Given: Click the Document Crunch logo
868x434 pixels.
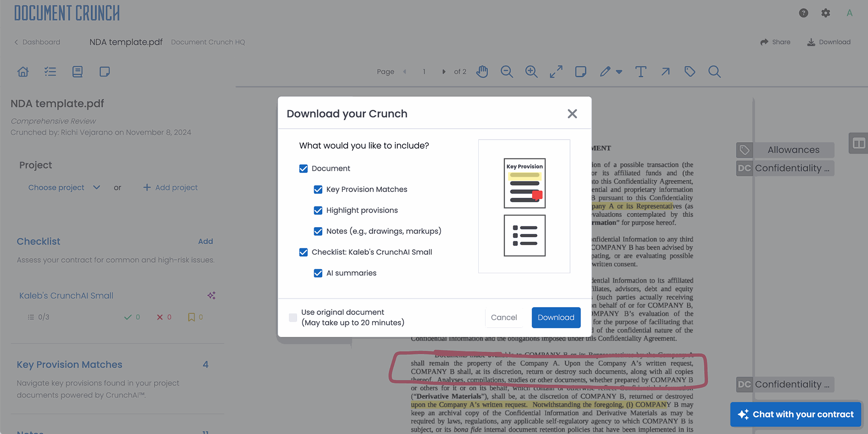Looking at the screenshot, I should tap(67, 14).
